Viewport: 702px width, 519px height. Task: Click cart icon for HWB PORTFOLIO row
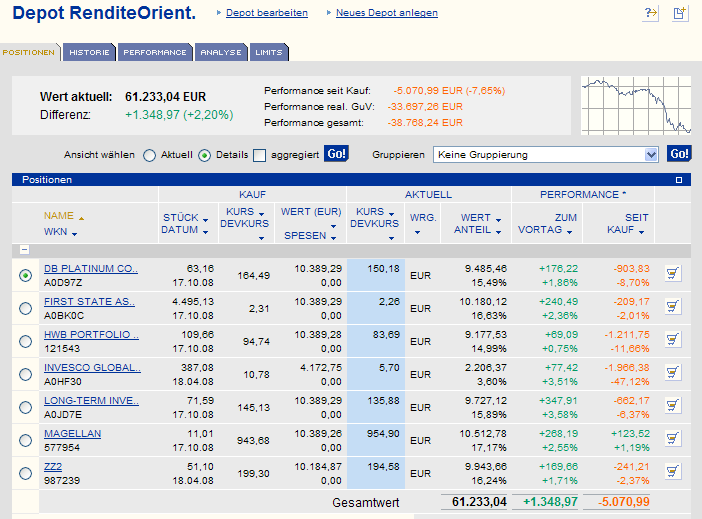(x=672, y=340)
